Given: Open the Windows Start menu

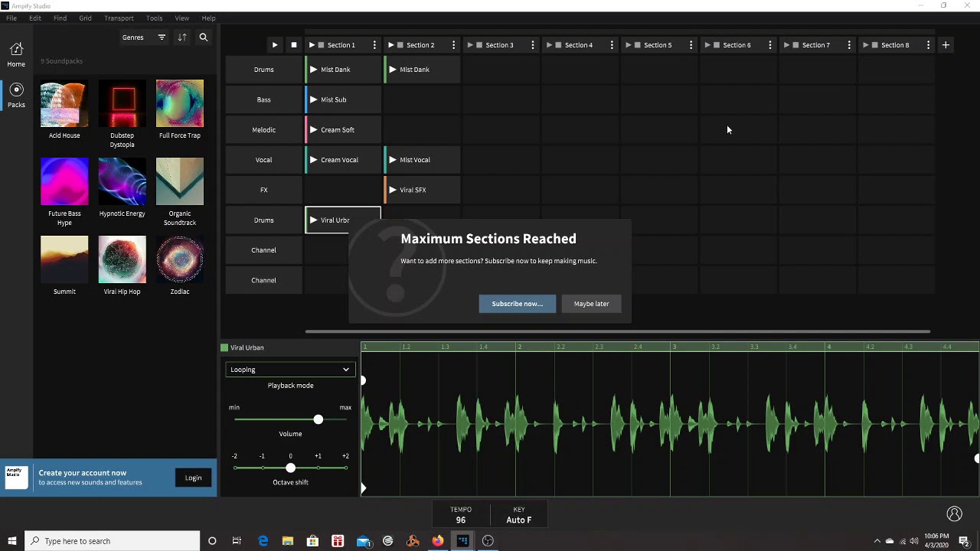Looking at the screenshot, I should 11,541.
